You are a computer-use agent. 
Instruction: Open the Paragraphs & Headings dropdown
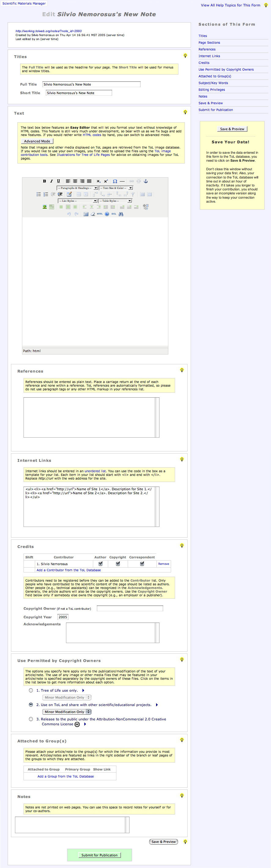point(77,188)
